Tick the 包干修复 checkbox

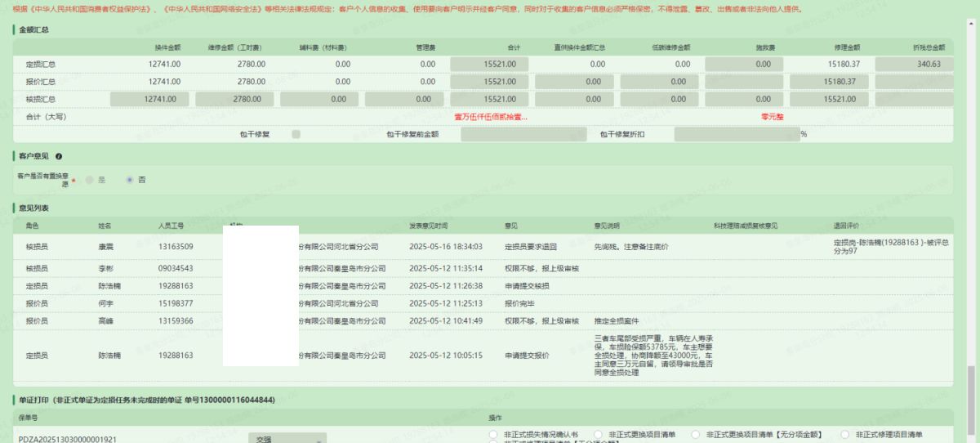[x=296, y=134]
